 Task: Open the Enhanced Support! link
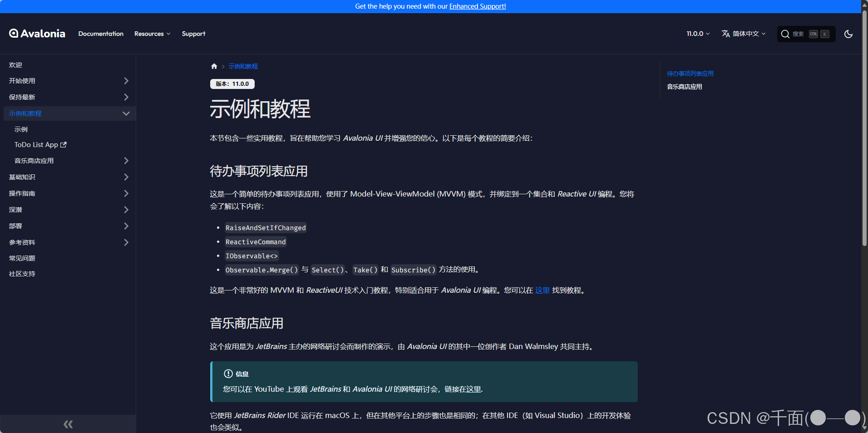[477, 6]
